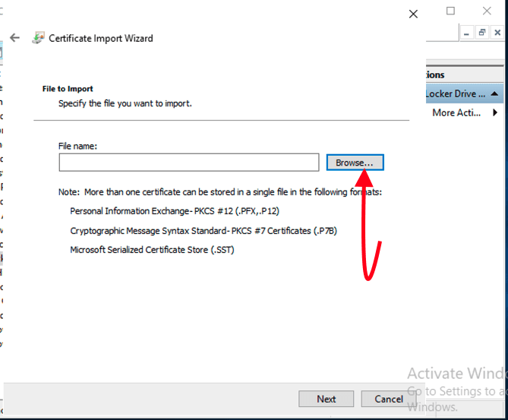This screenshot has height=420, width=508.
Task: Close the inner MMC child window
Action: coord(497,33)
